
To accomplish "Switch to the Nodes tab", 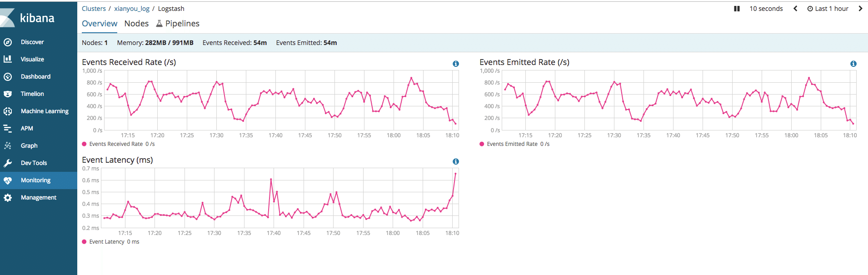I will point(136,24).
